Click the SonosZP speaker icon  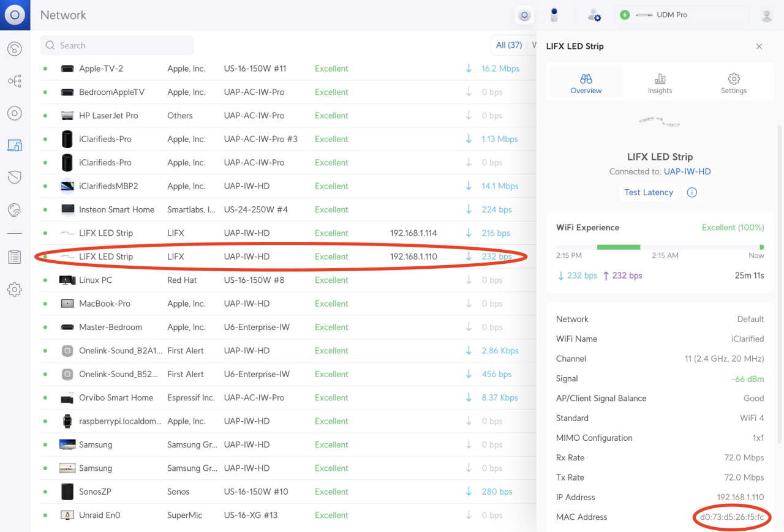click(67, 492)
